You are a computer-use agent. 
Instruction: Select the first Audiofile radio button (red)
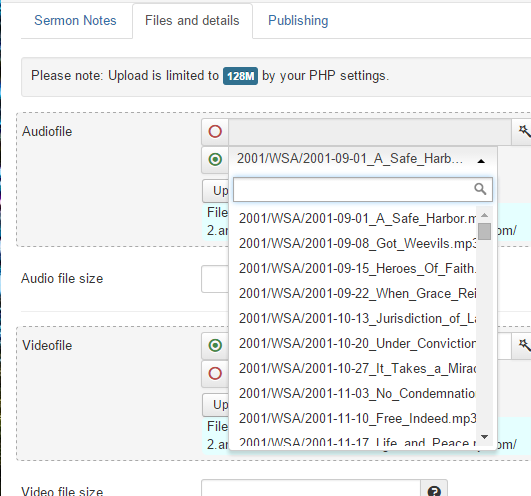[215, 131]
